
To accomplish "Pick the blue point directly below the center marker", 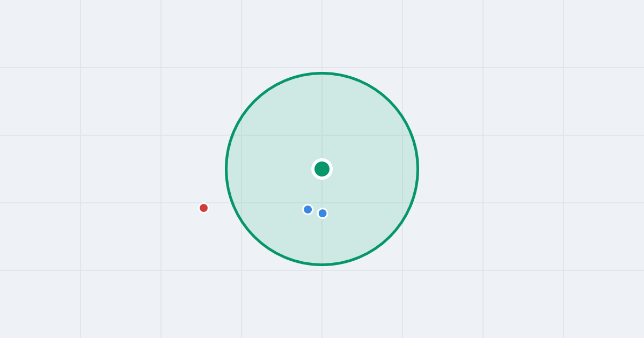I will (x=323, y=213).
